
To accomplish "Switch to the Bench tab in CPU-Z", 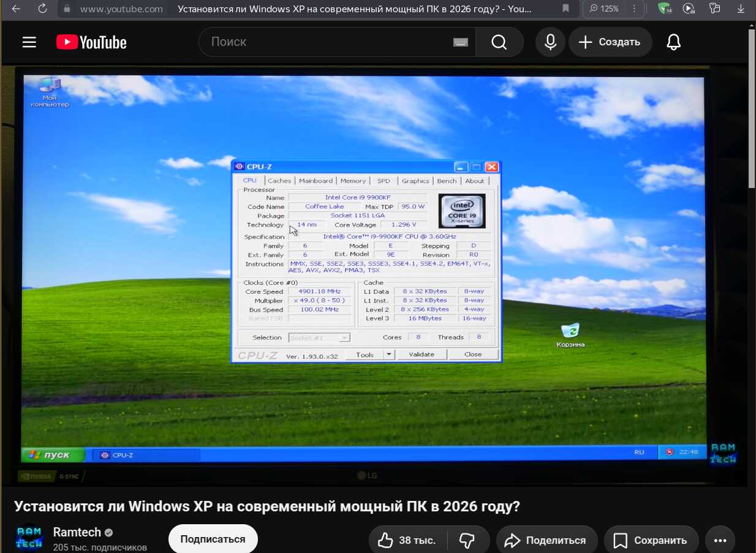I will [x=447, y=181].
